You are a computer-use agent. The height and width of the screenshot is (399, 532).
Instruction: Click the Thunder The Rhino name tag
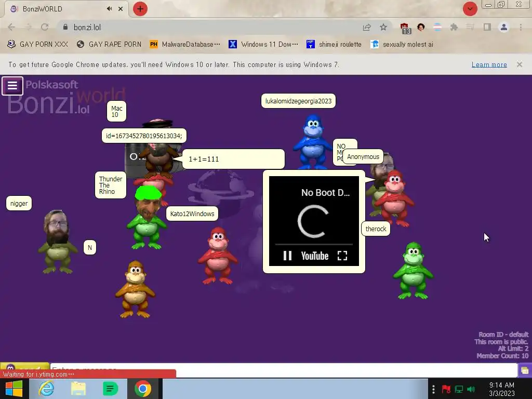pyautogui.click(x=111, y=185)
